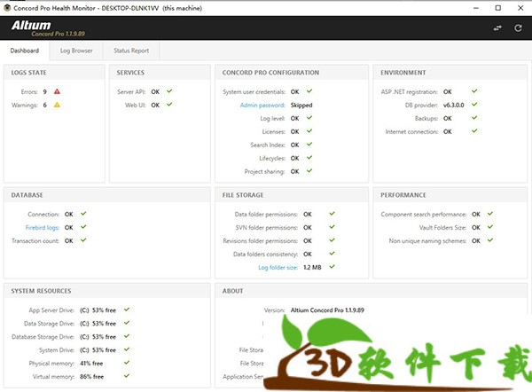
Task: Click the Revisions folder permissions check mark
Action: (x=332, y=240)
